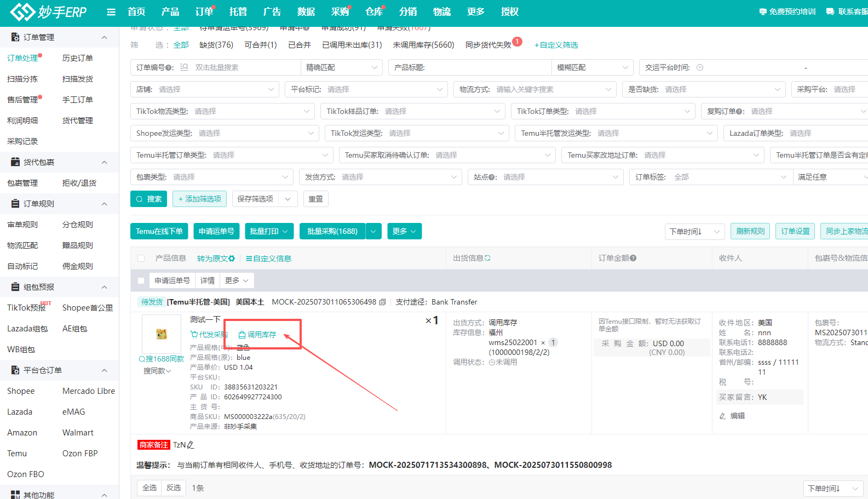Click 自定义筛选 link
The image size is (868, 499).
556,45
